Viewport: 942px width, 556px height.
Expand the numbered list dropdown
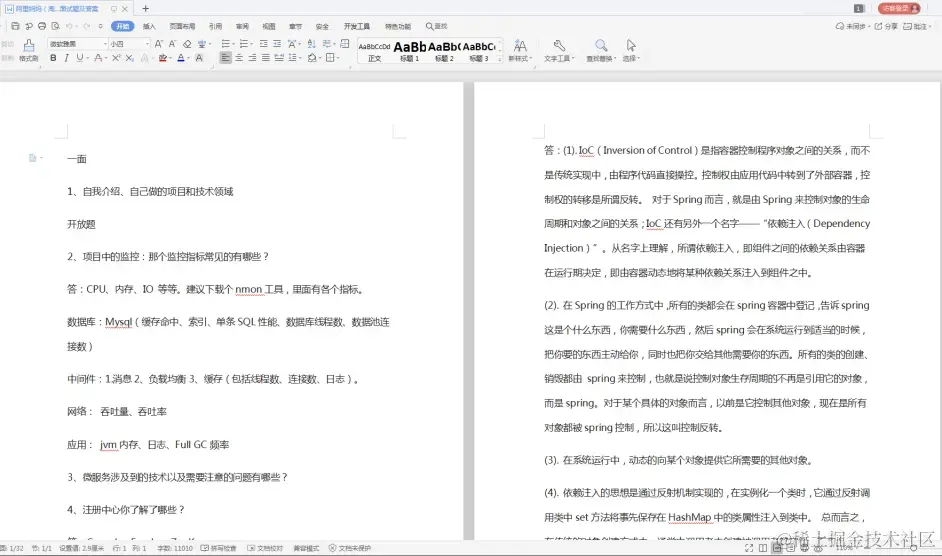point(252,44)
